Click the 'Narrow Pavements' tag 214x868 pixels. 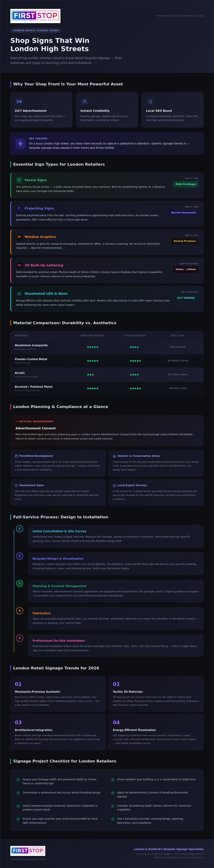(184, 213)
